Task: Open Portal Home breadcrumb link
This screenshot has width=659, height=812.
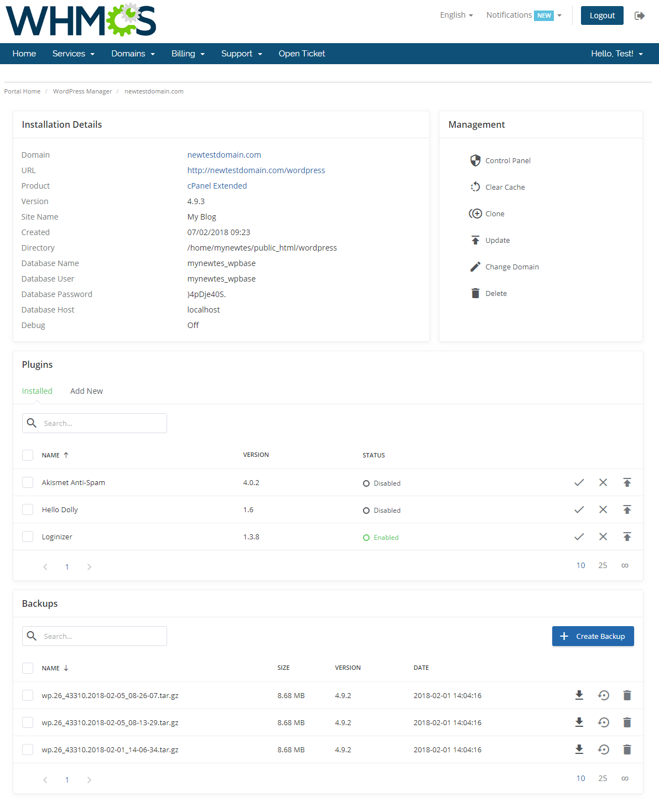Action: pyautogui.click(x=22, y=91)
